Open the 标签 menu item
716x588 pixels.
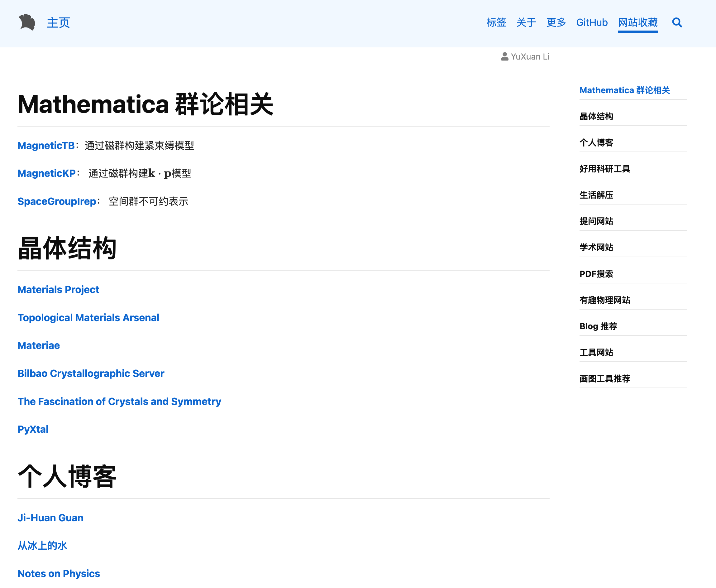click(x=496, y=22)
